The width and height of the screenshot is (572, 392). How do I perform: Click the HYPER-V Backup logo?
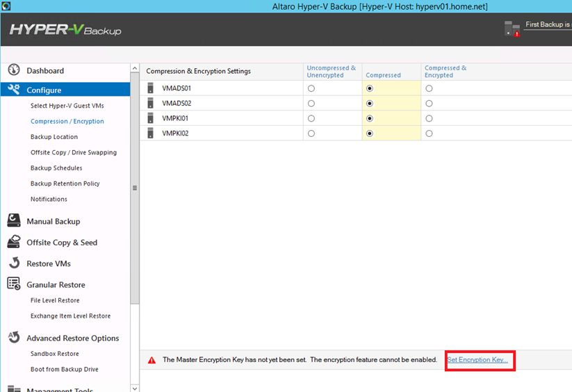pyautogui.click(x=65, y=29)
